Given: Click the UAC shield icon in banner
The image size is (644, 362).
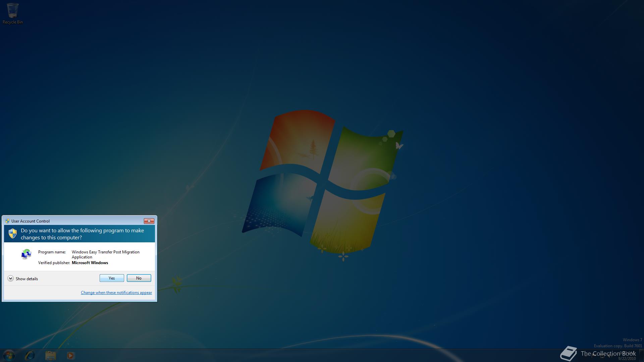Looking at the screenshot, I should [13, 234].
